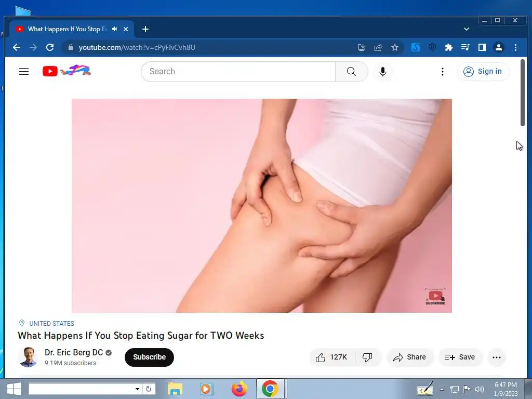This screenshot has width=532, height=399.
Task: Click the volume speaker tray icon
Action: [x=480, y=389]
